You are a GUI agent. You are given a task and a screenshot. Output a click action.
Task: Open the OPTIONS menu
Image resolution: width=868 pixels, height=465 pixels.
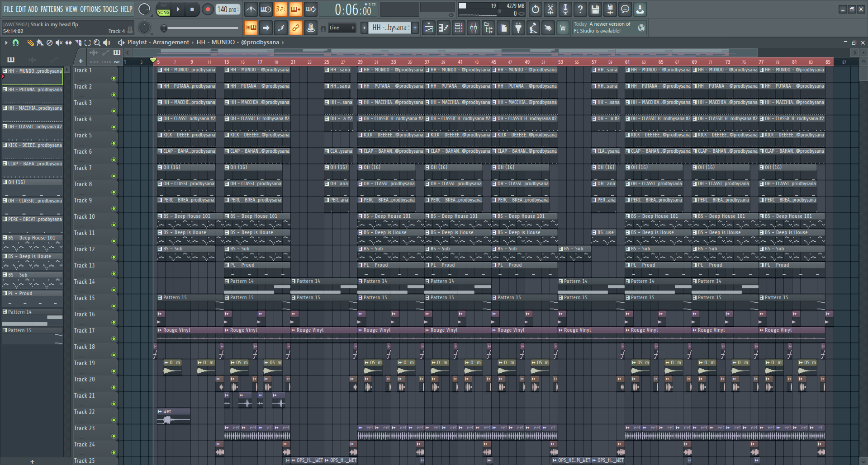(x=90, y=9)
